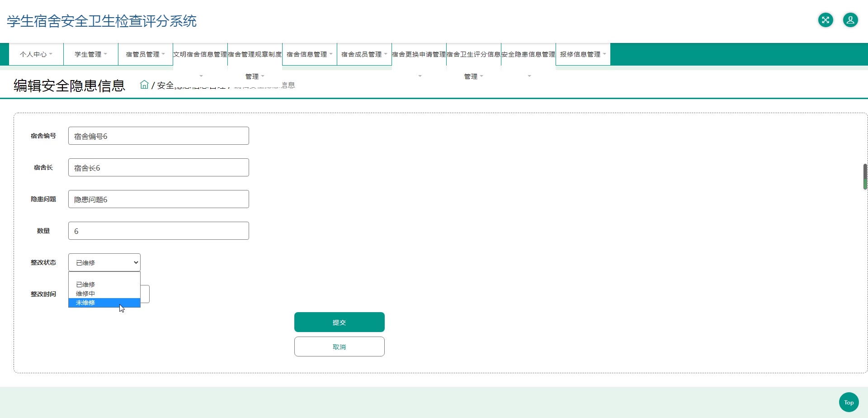Open 宿管员管理 menu
This screenshot has height=418, width=868.
pos(146,54)
